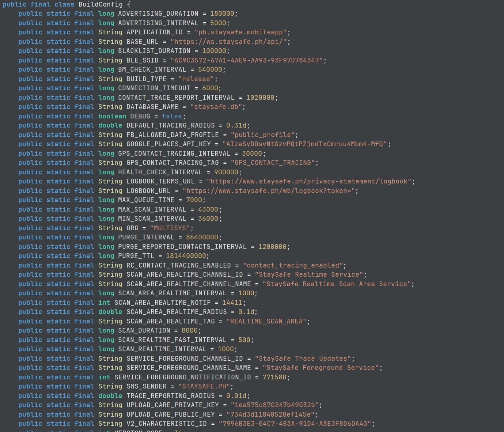Image resolution: width=504 pixels, height=432 pixels.
Task: Click the "release" build type string
Action: [196, 79]
